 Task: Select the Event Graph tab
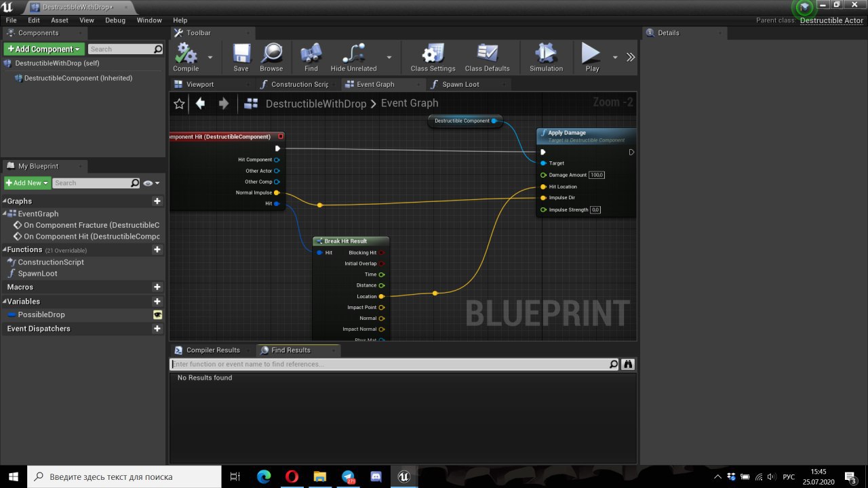(x=375, y=84)
